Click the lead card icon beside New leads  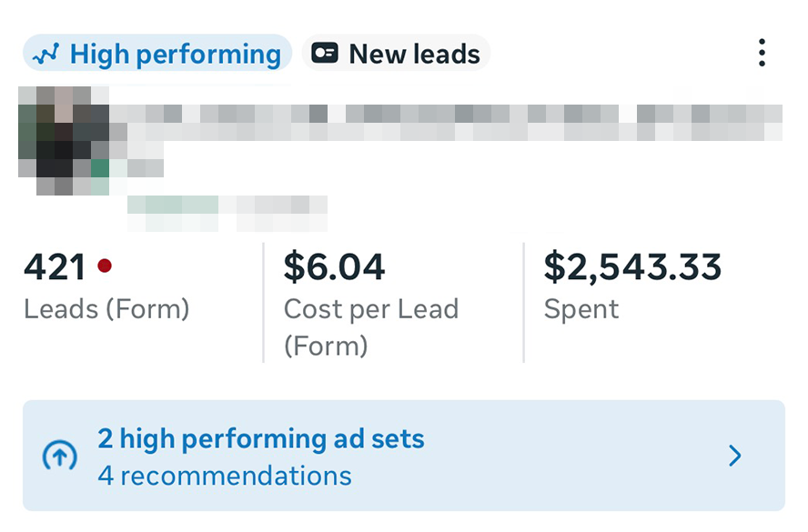tap(325, 54)
